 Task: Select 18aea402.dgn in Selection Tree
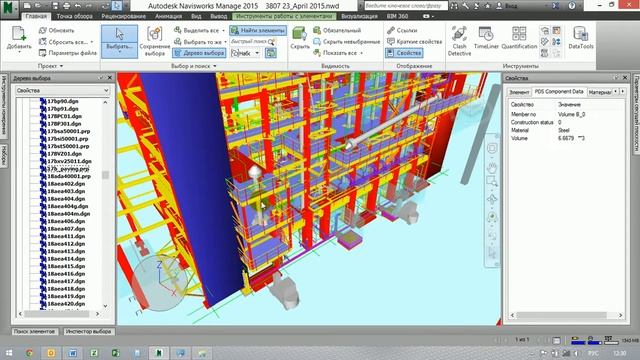tap(66, 184)
